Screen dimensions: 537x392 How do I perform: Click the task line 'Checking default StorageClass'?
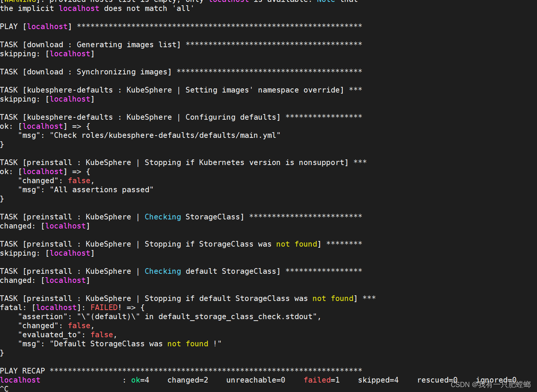[181, 271]
